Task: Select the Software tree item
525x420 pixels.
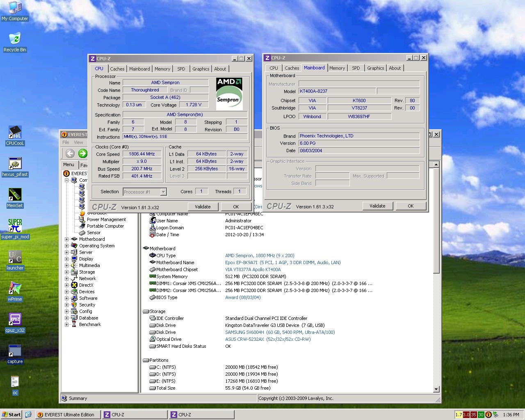Action: coord(88,298)
